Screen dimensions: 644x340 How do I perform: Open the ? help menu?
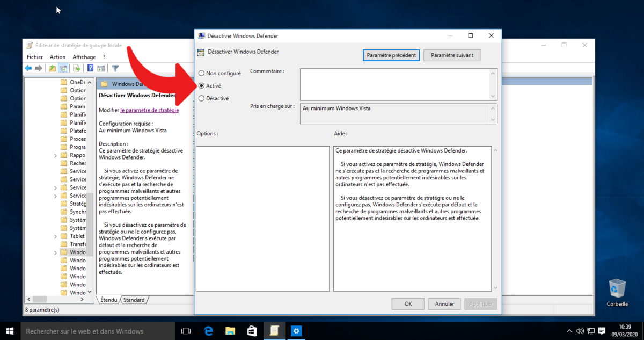[x=104, y=57]
